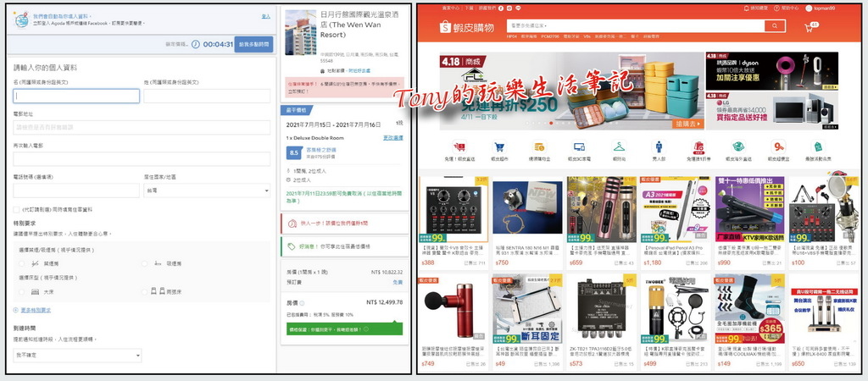The width and height of the screenshot is (868, 381).
Task: Open the Wen Wan Resort hotel thumbnail
Action: click(301, 32)
